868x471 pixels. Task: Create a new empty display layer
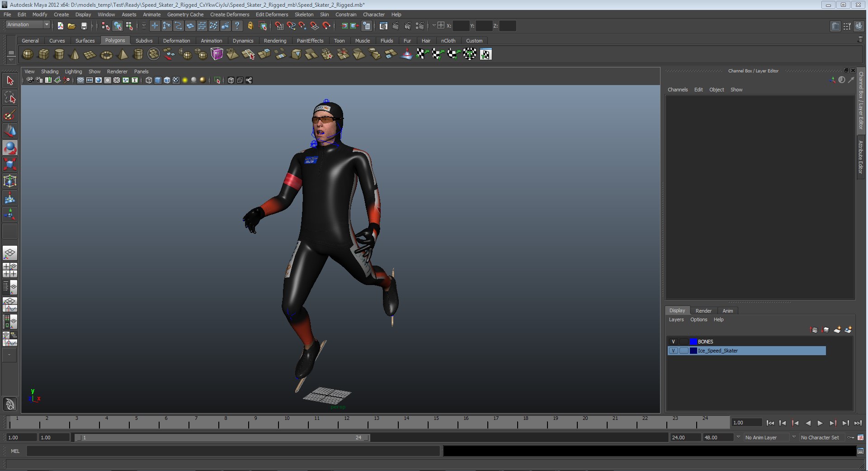pyautogui.click(x=837, y=330)
